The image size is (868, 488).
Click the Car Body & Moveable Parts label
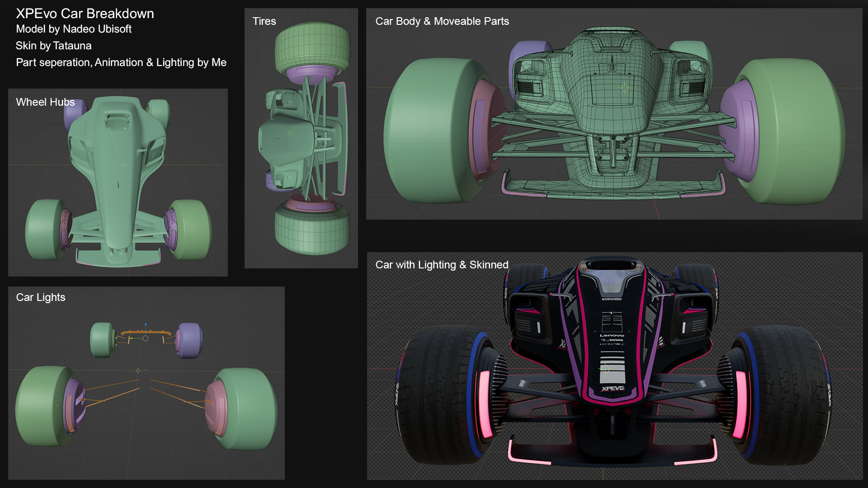click(x=442, y=21)
